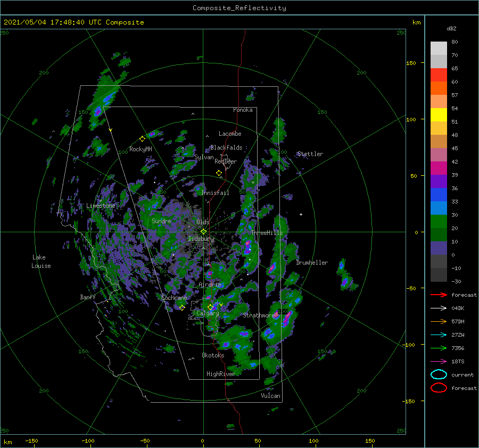Click the Blackfalds city label
Screen dimensions: 479x448
pyautogui.click(x=226, y=148)
